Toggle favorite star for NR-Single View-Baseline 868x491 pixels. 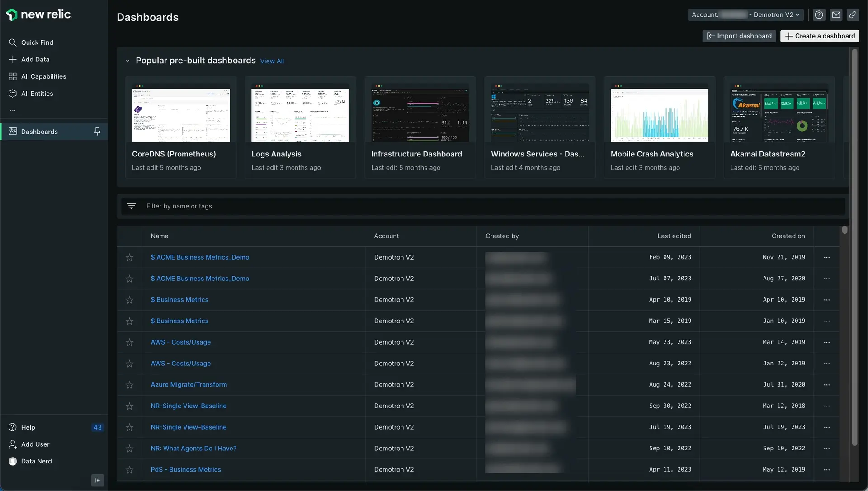tap(129, 406)
